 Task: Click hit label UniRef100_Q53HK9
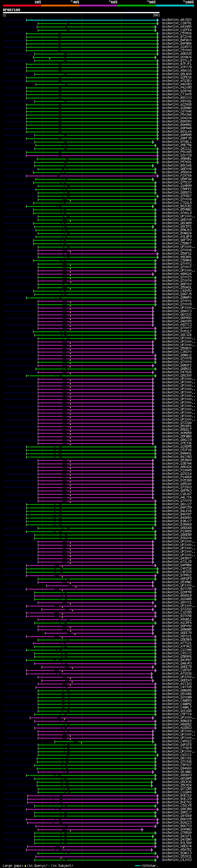tap(177, 460)
